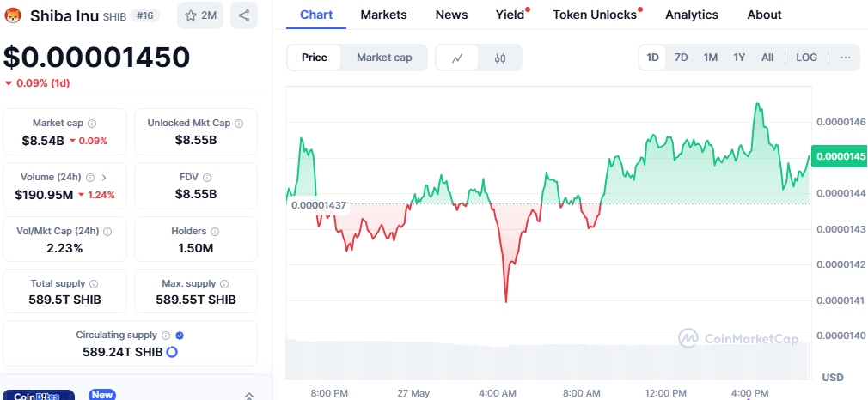Image resolution: width=868 pixels, height=400 pixels.
Task: Set chart range to 7D
Action: coord(682,58)
